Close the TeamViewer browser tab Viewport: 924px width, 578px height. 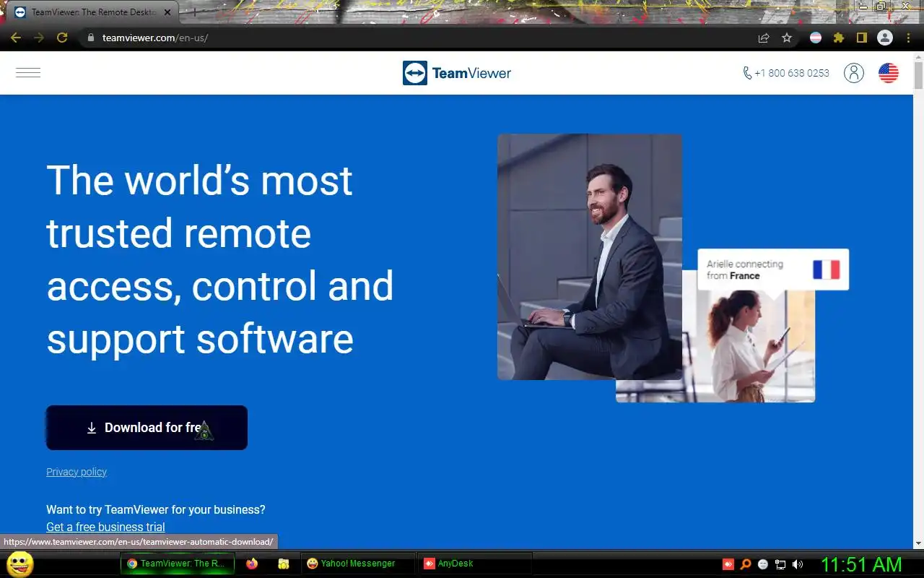tap(167, 12)
